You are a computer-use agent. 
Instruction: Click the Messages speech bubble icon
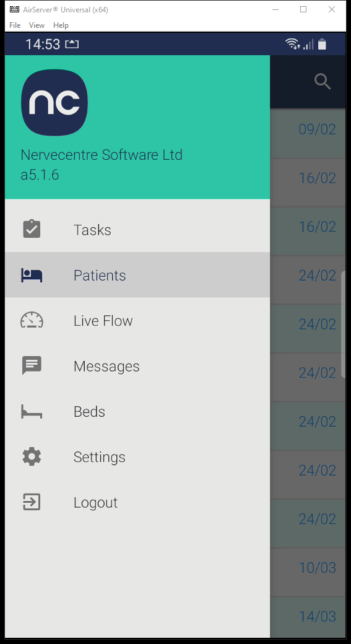pos(32,365)
